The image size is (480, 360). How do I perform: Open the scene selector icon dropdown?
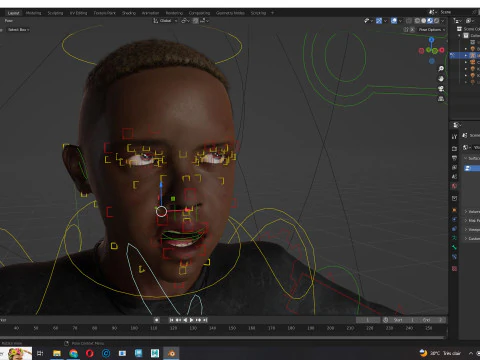click(x=432, y=12)
